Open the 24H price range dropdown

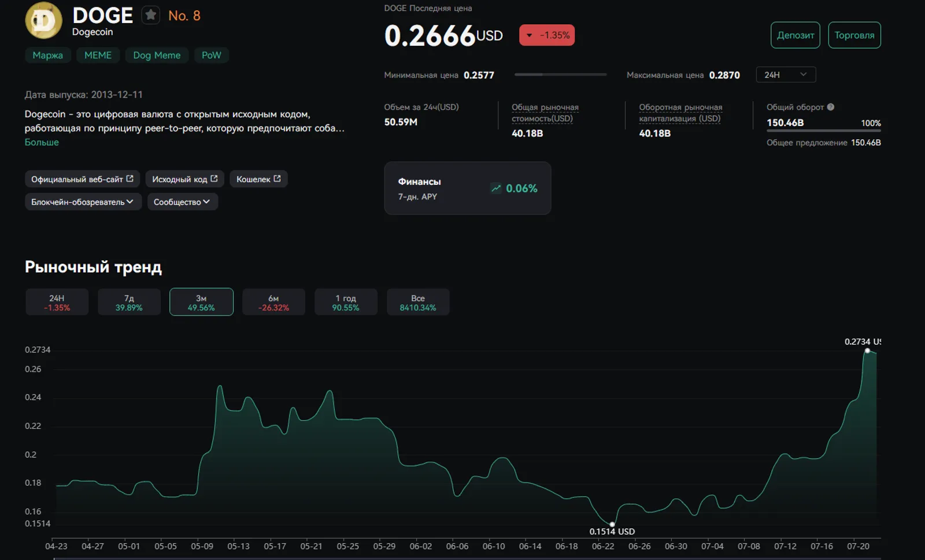(786, 75)
